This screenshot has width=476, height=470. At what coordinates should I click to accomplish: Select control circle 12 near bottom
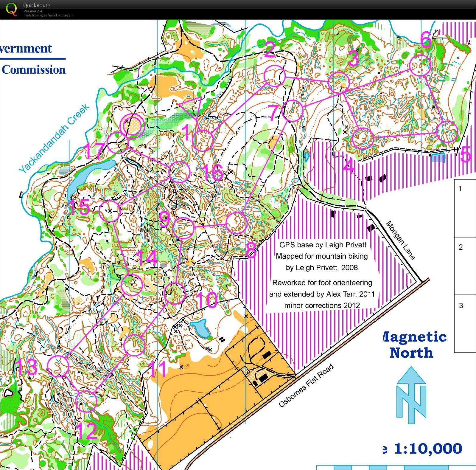(x=86, y=401)
